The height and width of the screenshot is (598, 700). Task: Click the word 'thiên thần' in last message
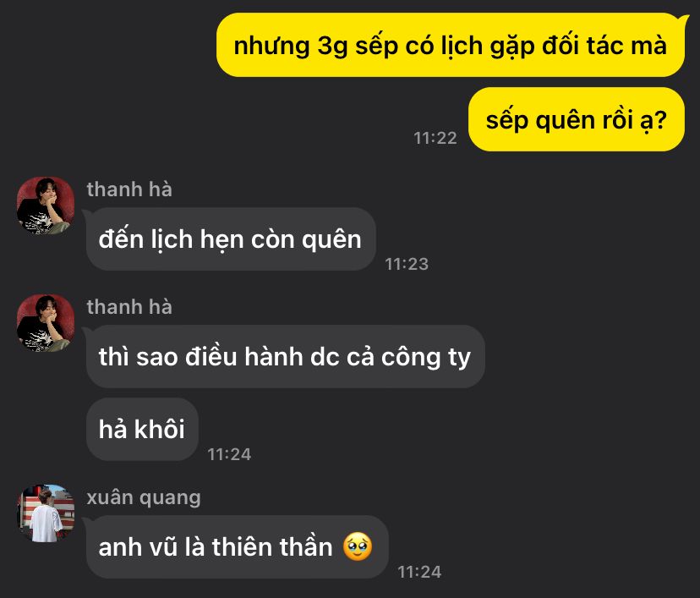272,546
